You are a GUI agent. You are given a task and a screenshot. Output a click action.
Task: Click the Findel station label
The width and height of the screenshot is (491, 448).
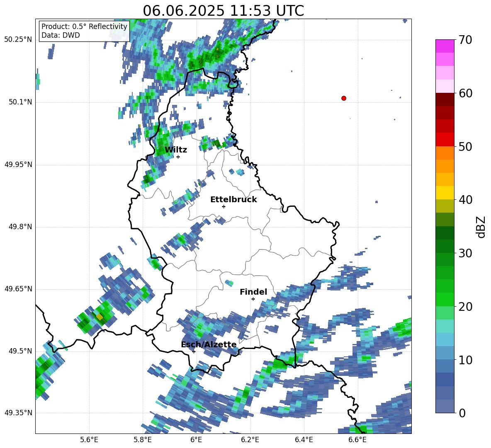point(253,292)
